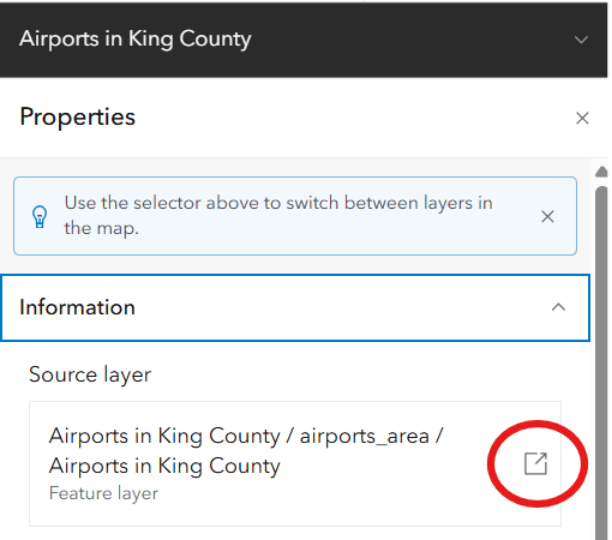Click the scrollbar up arrow
612x540 pixels.
click(x=601, y=172)
